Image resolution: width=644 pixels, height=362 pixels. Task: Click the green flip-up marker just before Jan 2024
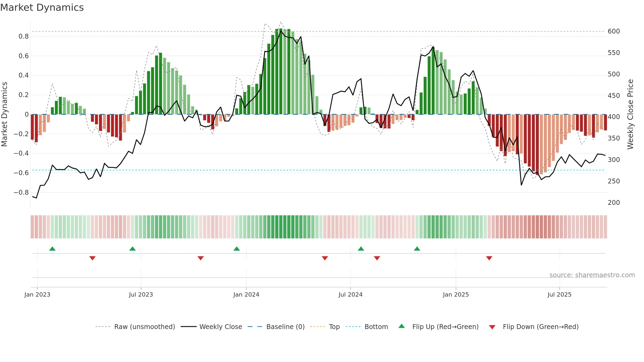pyautogui.click(x=237, y=249)
